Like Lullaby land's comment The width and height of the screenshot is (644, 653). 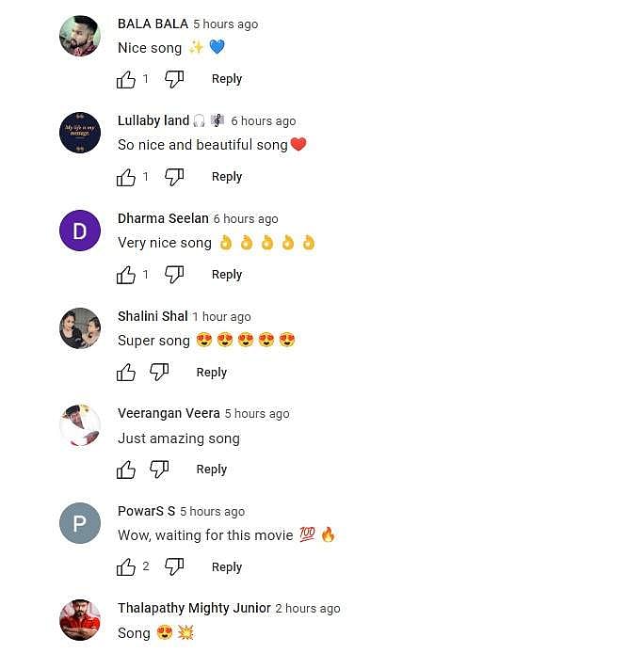point(126,178)
